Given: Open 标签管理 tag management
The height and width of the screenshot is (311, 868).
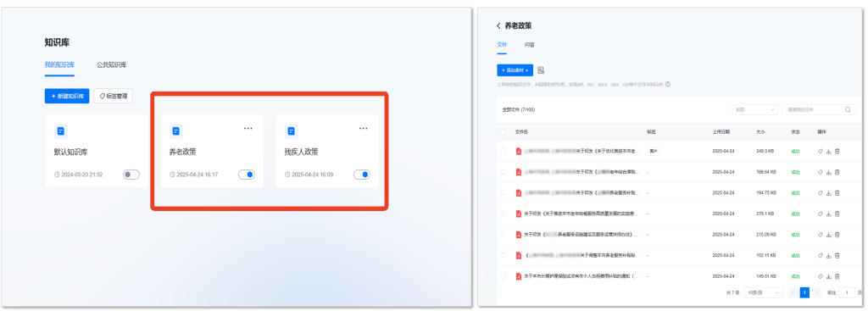Looking at the screenshot, I should (x=114, y=96).
